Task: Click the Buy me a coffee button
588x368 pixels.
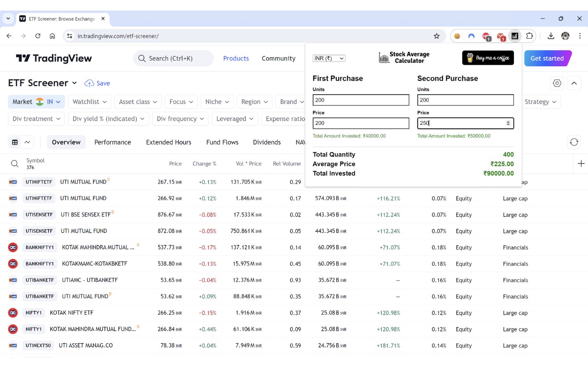Action: [x=488, y=58]
